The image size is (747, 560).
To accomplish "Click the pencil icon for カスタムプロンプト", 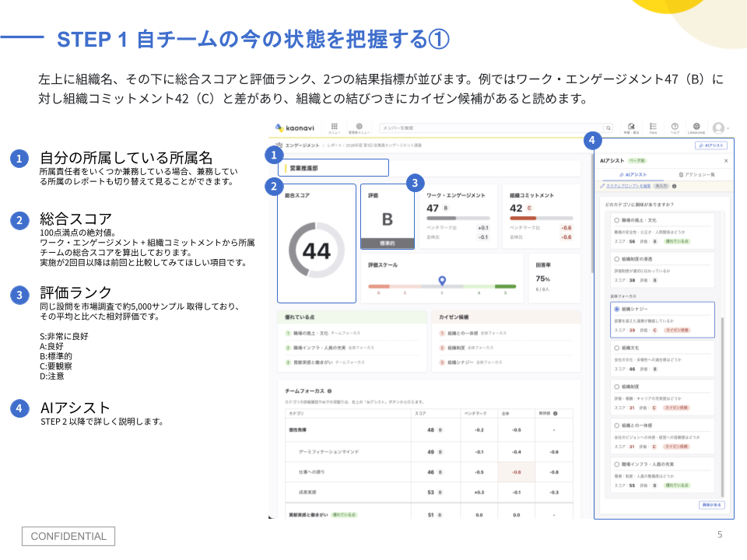I will click(x=602, y=186).
